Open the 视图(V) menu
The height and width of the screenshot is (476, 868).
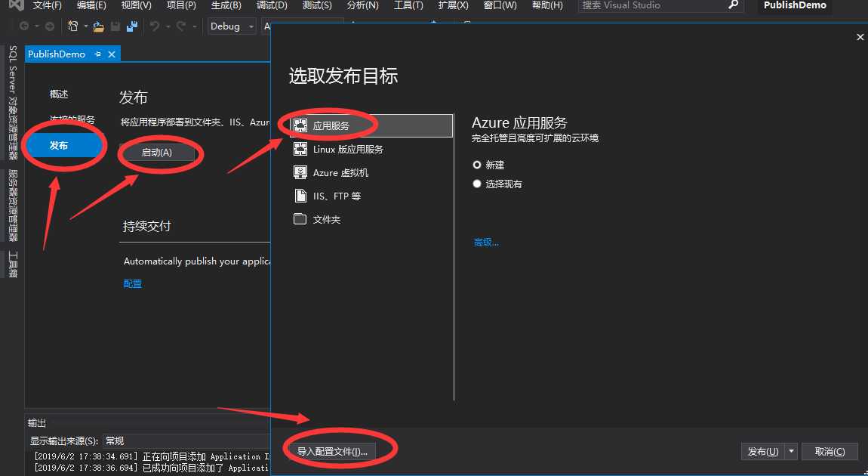tap(136, 5)
